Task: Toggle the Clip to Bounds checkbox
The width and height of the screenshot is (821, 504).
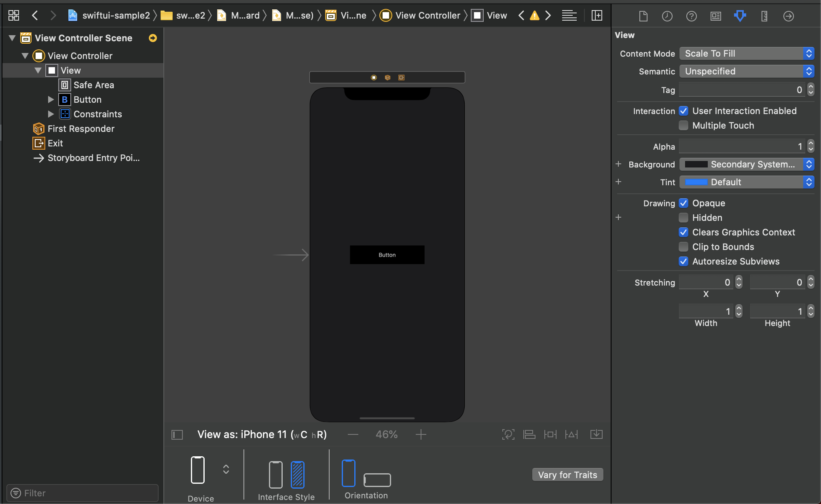Action: 683,246
